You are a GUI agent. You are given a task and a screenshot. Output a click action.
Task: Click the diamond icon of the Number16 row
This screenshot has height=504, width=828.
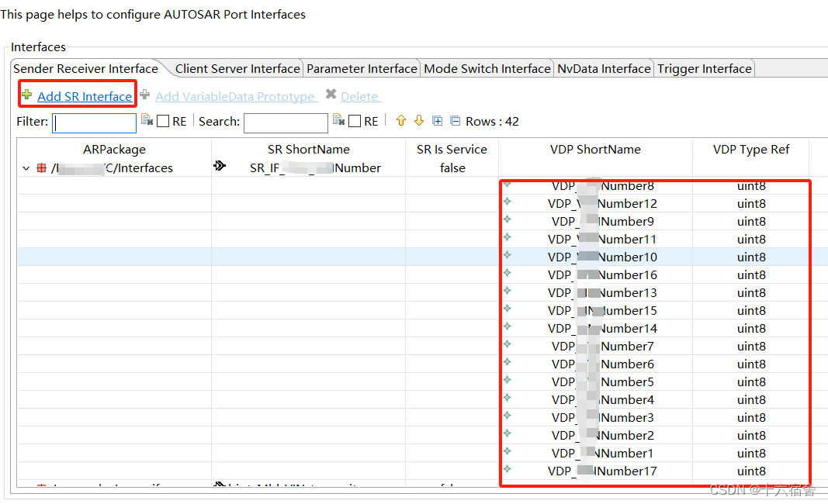[508, 273]
